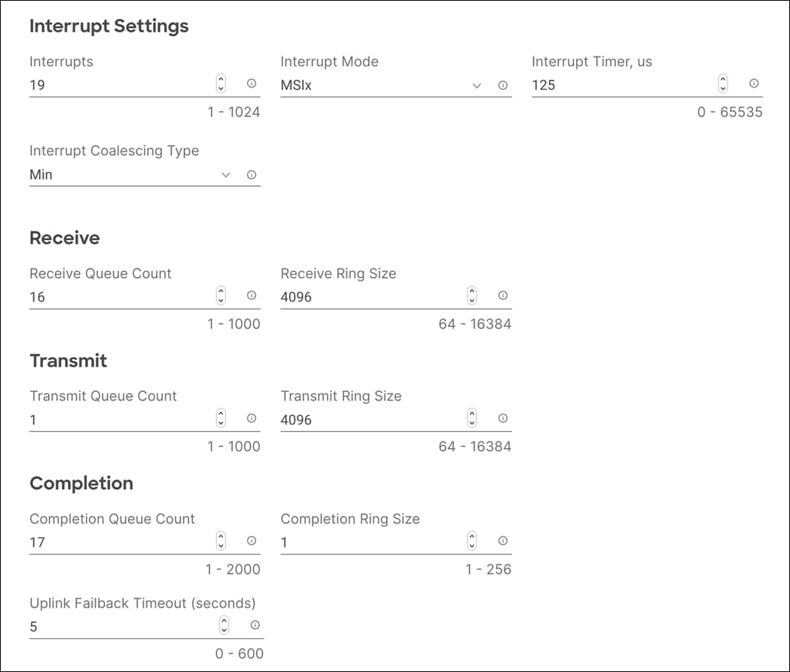Click the info icon next to Receive Ring Size

(502, 296)
